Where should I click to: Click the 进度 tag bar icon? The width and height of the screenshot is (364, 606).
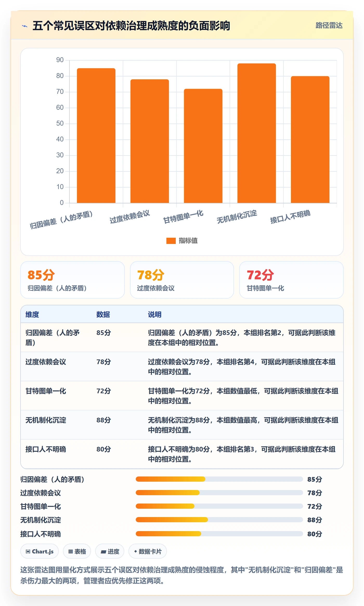click(x=103, y=551)
